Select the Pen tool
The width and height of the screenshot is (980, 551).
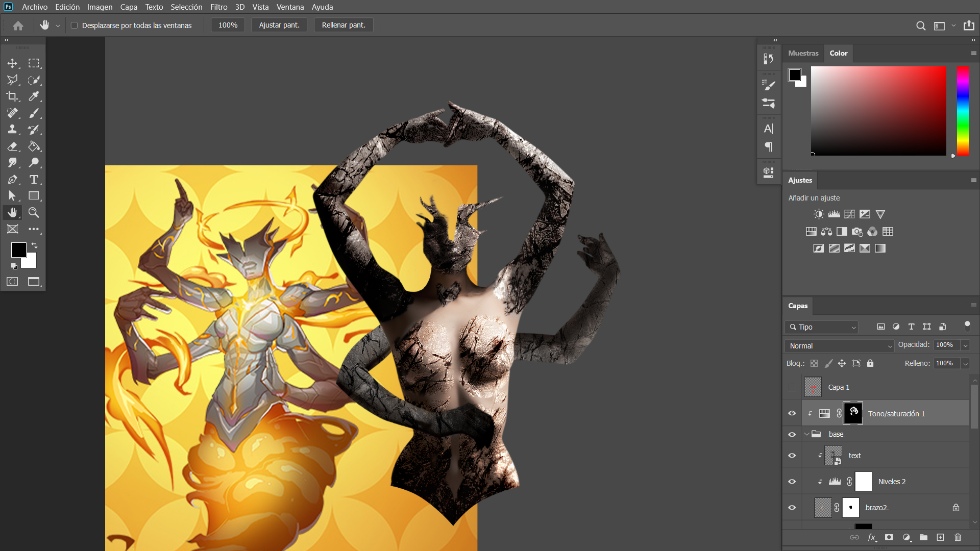(12, 180)
